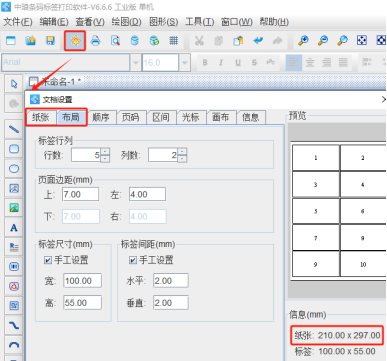The height and width of the screenshot is (361, 387).
Task: Open the 工具(T) menu
Action: pyautogui.click(x=199, y=22)
